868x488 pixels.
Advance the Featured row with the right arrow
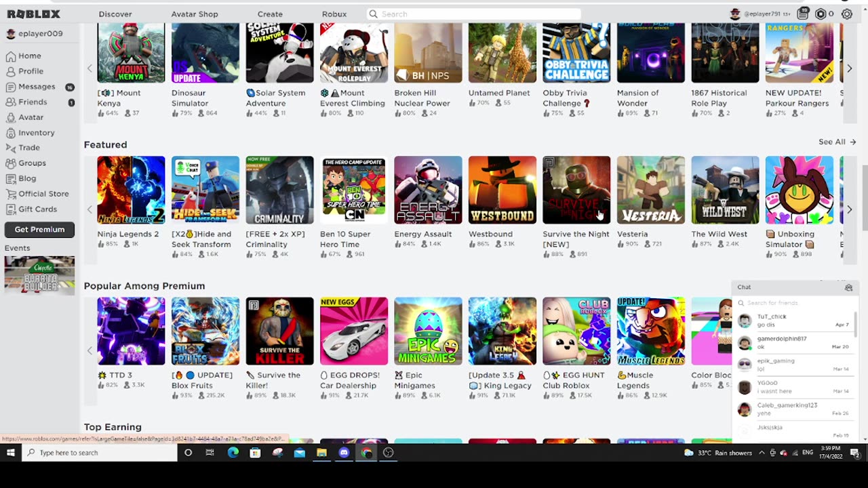point(849,209)
